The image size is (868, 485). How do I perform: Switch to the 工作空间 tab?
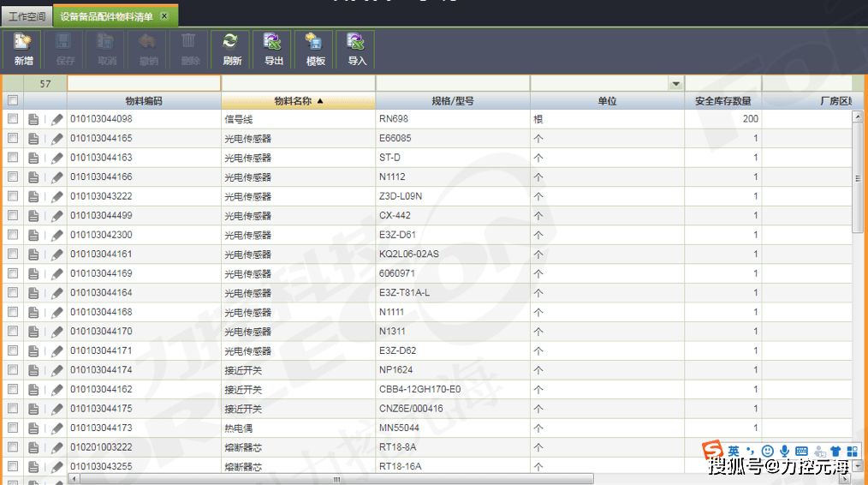tap(27, 16)
